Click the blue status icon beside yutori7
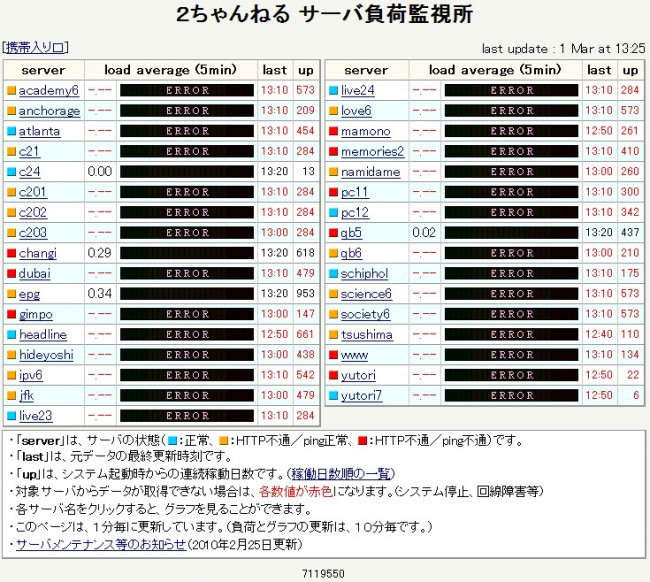 tap(333, 395)
